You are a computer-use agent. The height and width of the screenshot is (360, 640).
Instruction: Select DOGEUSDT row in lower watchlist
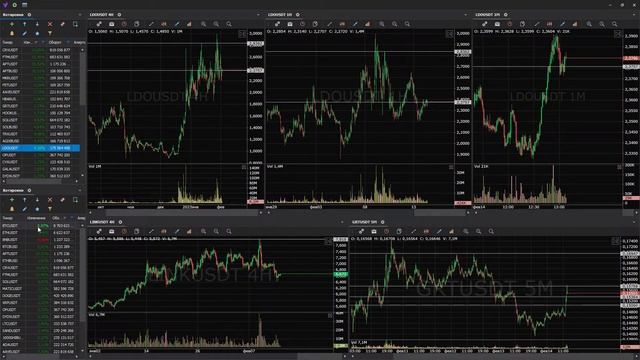pos(40,296)
